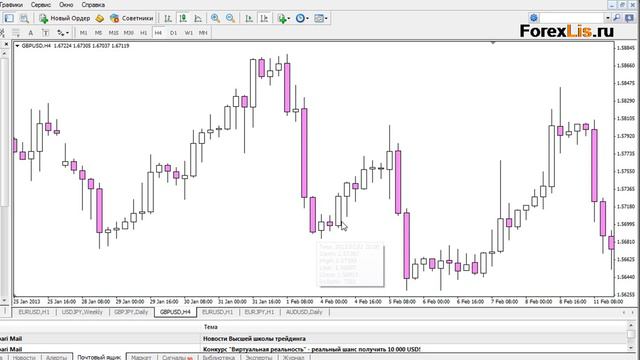Viewport: 640px width, 360px height.
Task: Open mail 'Новости Высшей школы трейдинга'
Action: (254, 338)
